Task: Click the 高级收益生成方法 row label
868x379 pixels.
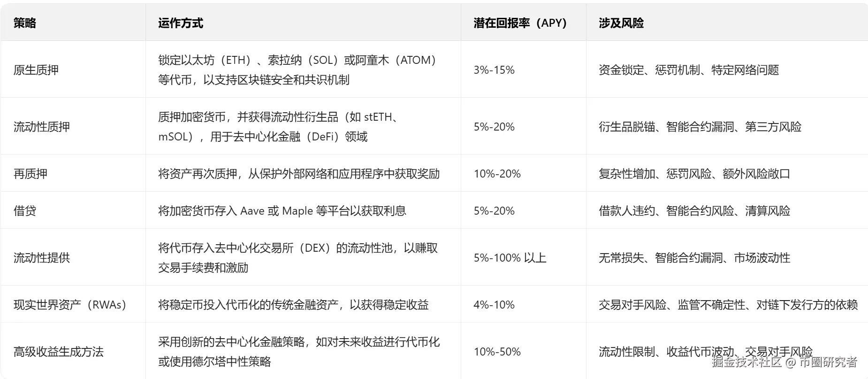Action: [59, 352]
